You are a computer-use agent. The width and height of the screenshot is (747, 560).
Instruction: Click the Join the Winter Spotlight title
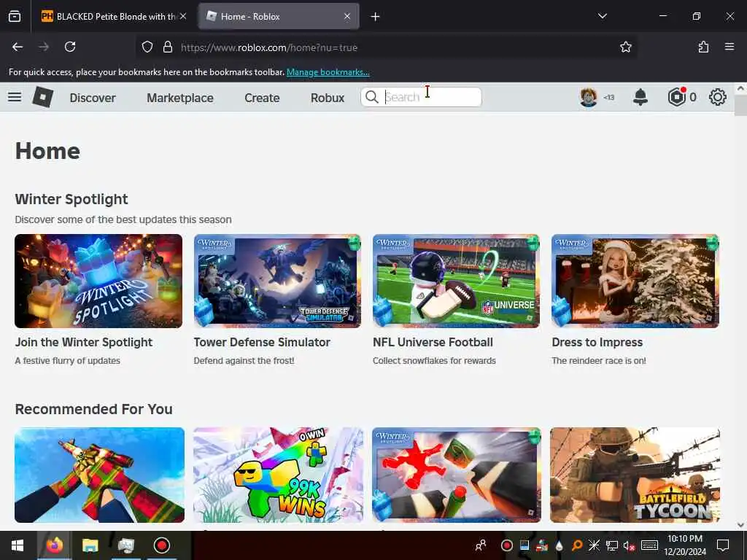click(x=84, y=343)
